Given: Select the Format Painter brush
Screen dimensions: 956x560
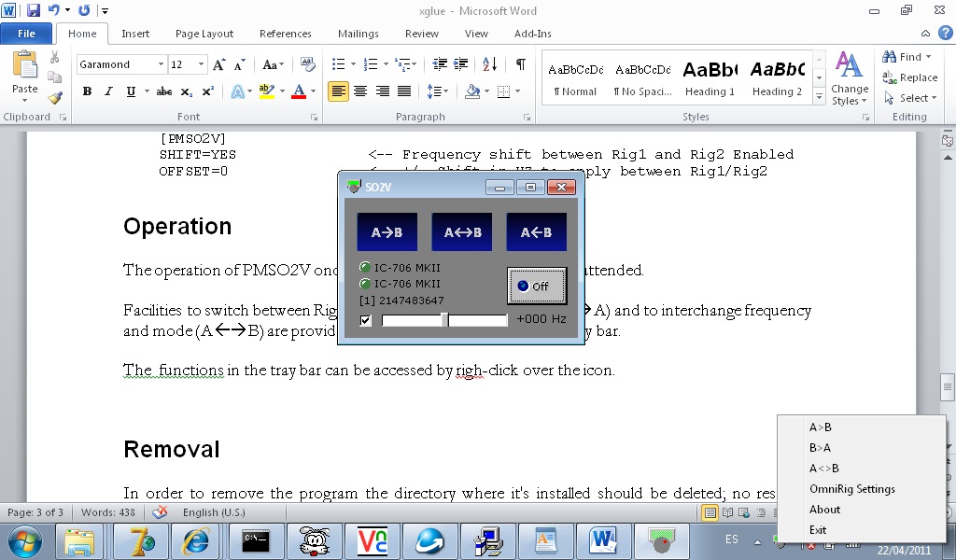Looking at the screenshot, I should pos(55,97).
